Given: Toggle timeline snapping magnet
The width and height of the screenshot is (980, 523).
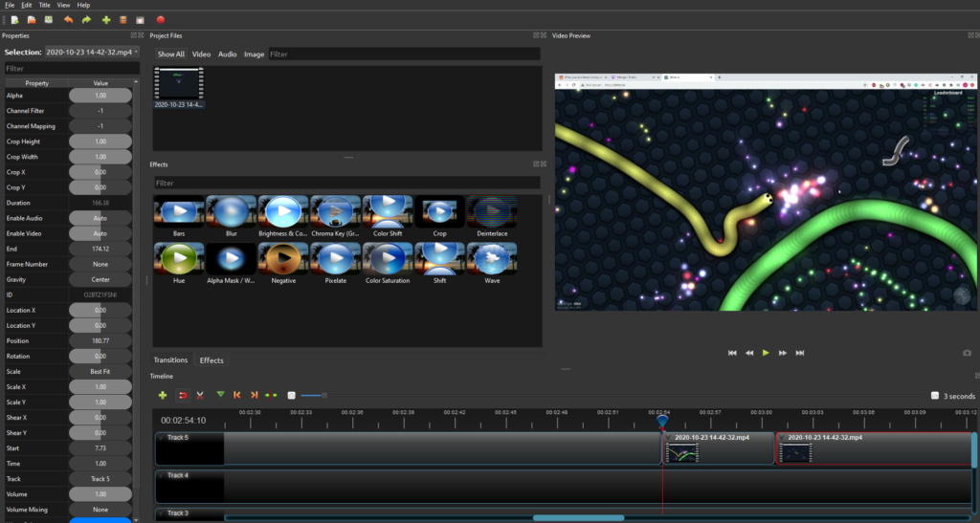Looking at the screenshot, I should (182, 395).
